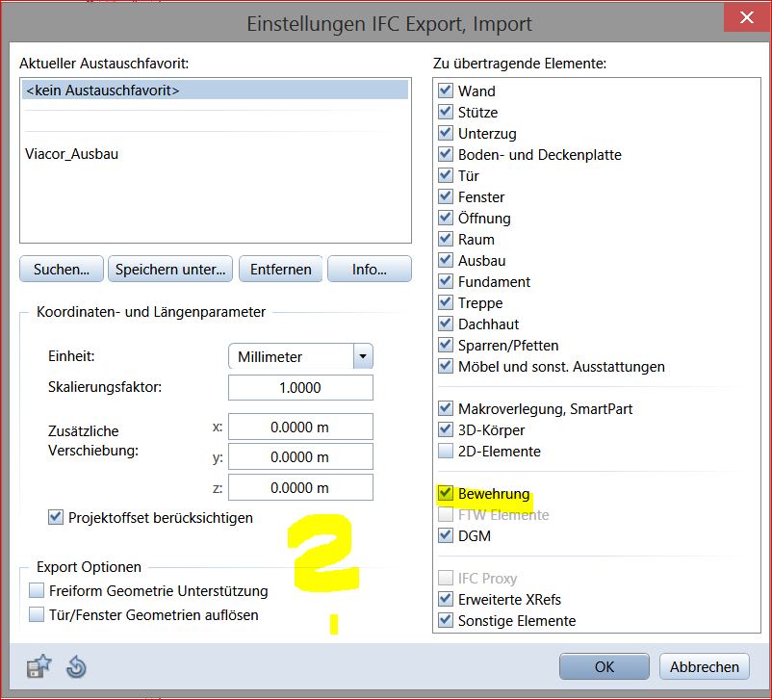
Task: Confirm the dialog with OK
Action: (x=604, y=666)
